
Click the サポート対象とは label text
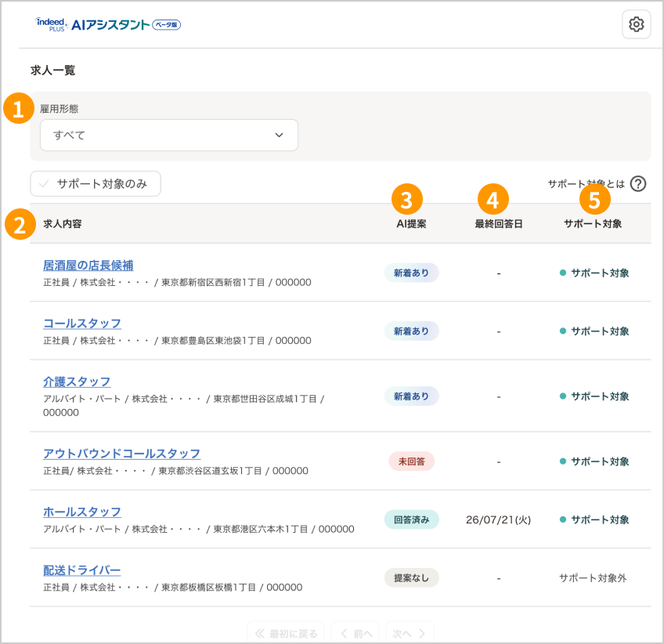pyautogui.click(x=586, y=184)
